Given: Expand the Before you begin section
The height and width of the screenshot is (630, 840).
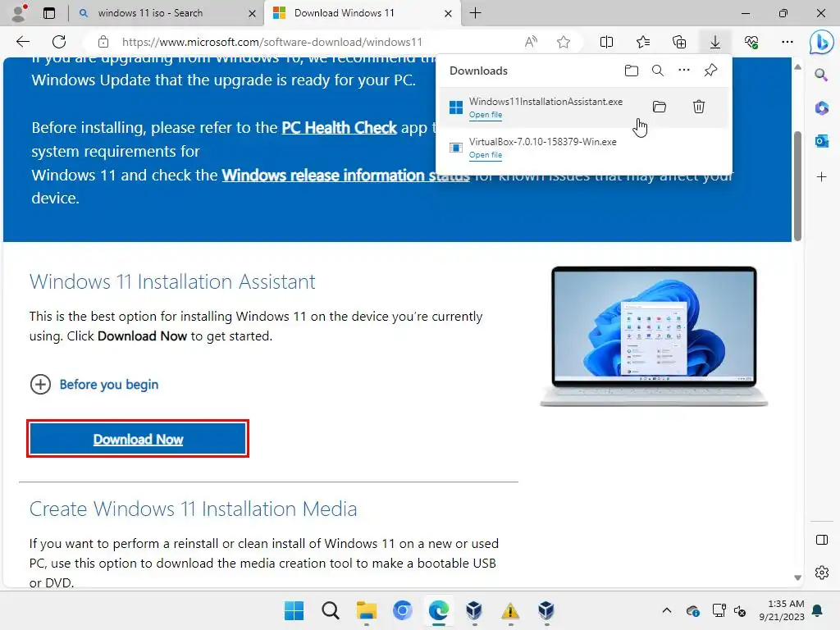Looking at the screenshot, I should tap(94, 384).
